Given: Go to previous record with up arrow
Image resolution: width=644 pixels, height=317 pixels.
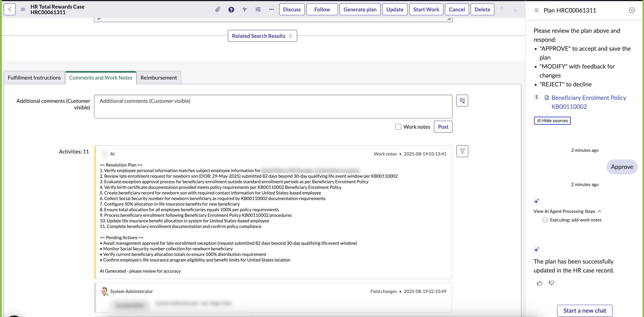Looking at the screenshot, I should pyautogui.click(x=502, y=9).
